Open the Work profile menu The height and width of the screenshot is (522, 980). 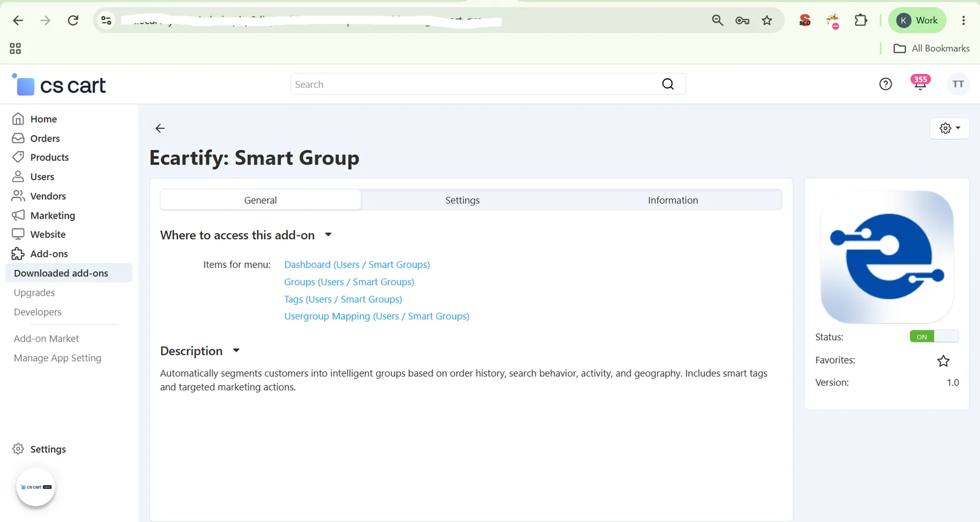917,21
